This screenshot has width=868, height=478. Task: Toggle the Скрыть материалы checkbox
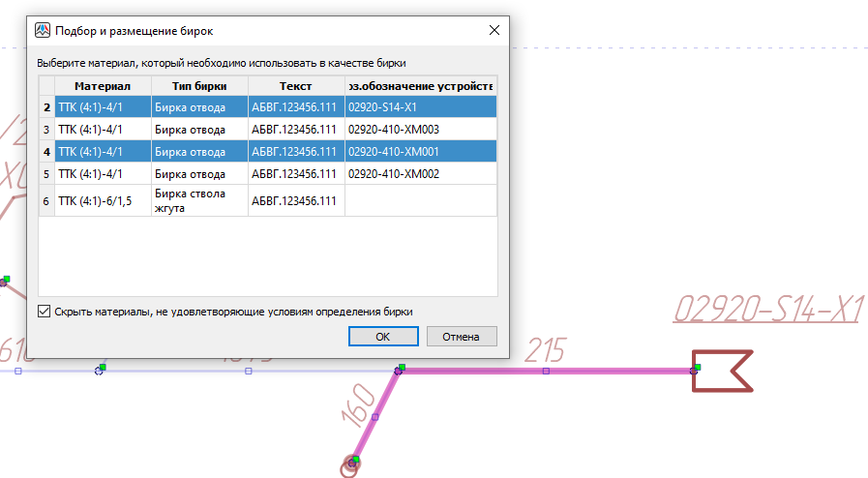pyautogui.click(x=44, y=312)
